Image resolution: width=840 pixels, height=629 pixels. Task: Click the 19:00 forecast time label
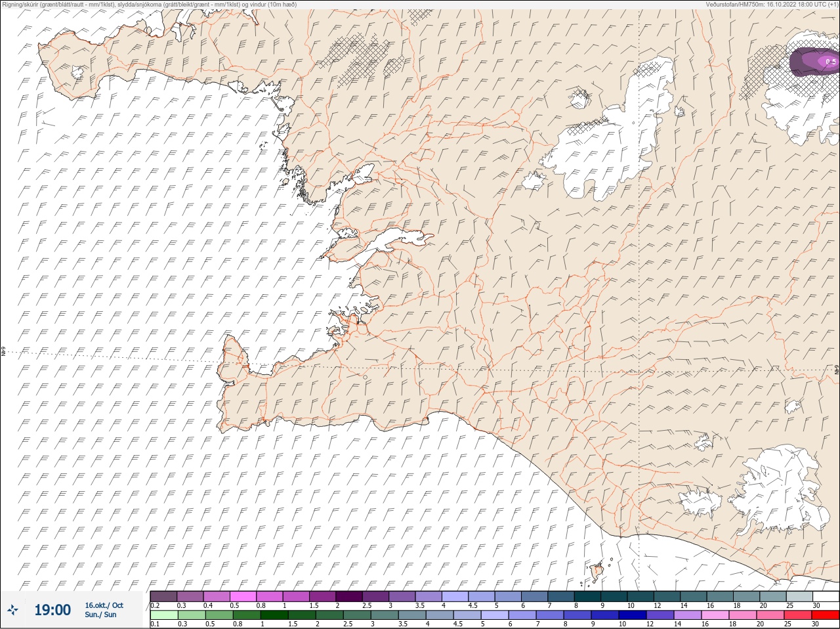tap(52, 610)
